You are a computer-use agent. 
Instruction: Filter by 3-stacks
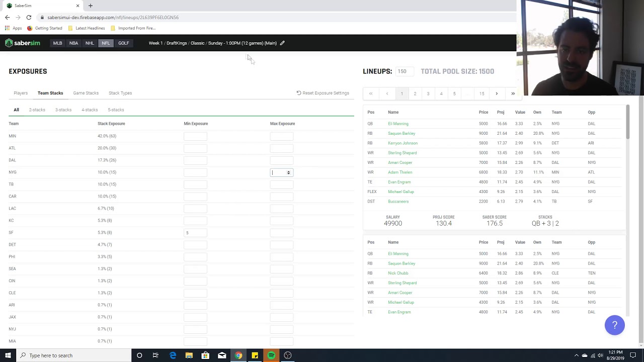63,110
